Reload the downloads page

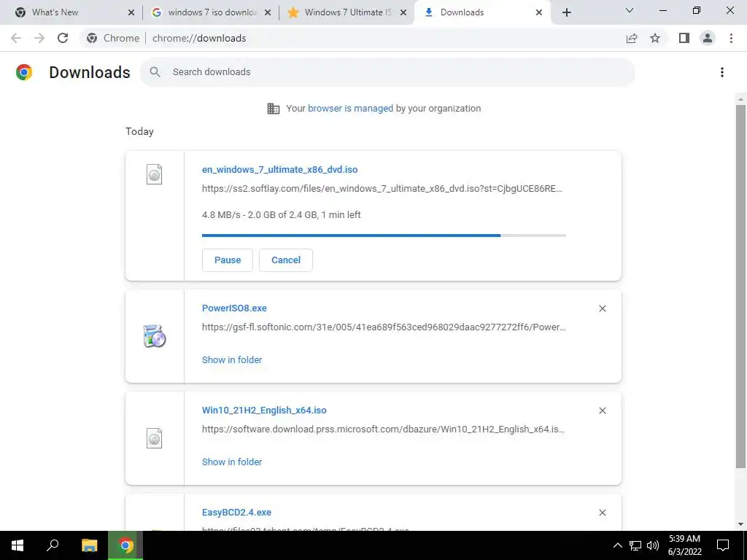pyautogui.click(x=63, y=38)
